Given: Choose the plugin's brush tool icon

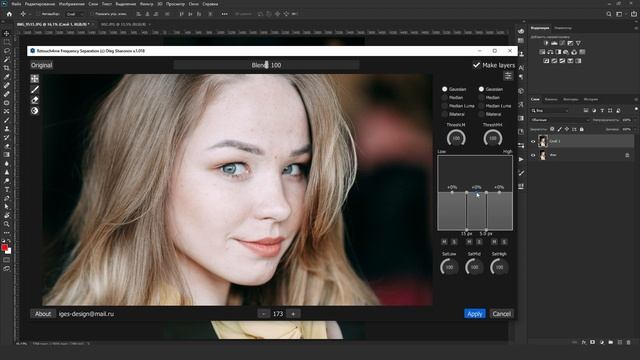Looking at the screenshot, I should (35, 89).
